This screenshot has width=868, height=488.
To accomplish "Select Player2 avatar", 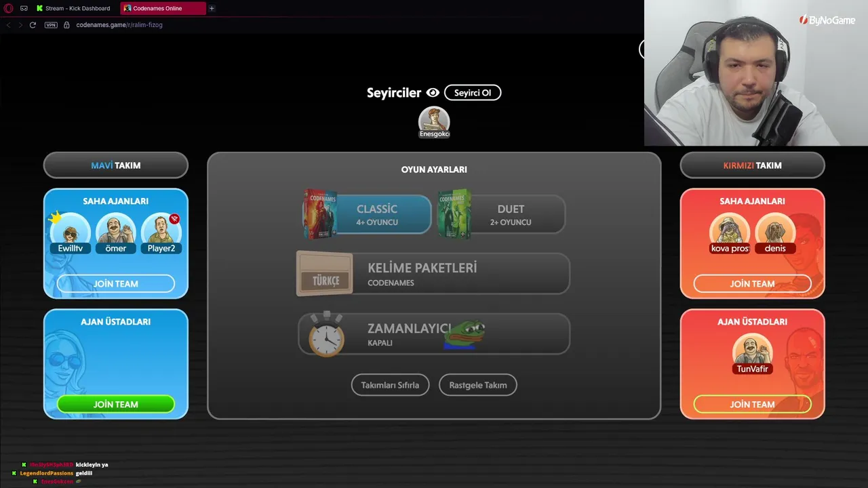I will coord(161,234).
